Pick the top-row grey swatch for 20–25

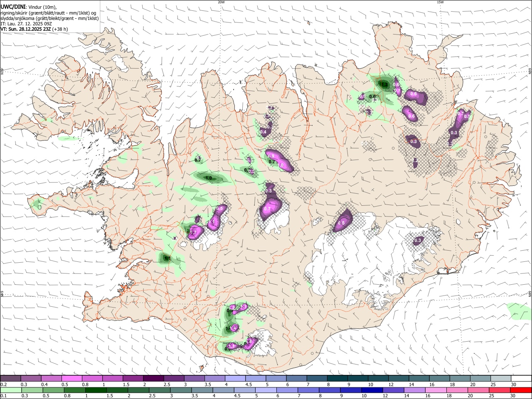(x=480, y=379)
